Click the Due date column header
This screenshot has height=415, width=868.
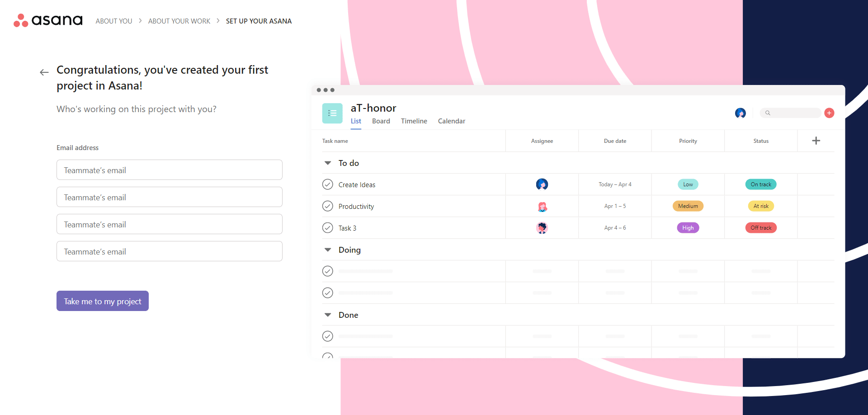pos(615,141)
